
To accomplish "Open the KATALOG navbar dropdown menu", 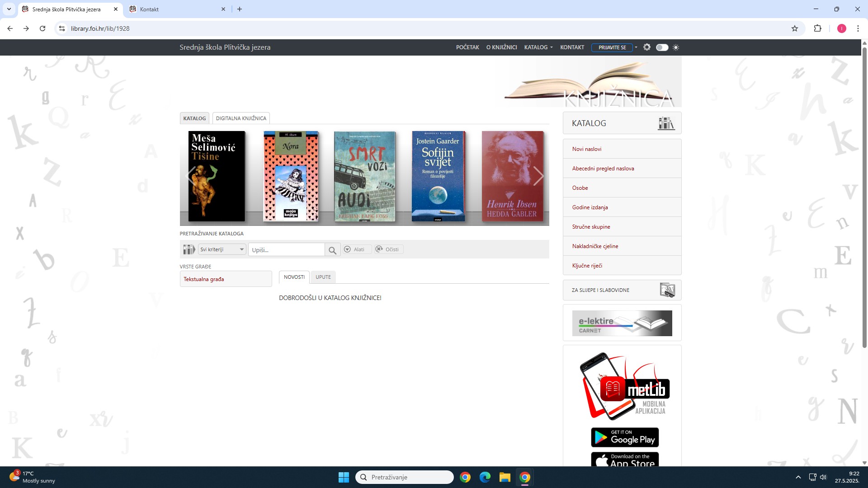I will coord(538,47).
